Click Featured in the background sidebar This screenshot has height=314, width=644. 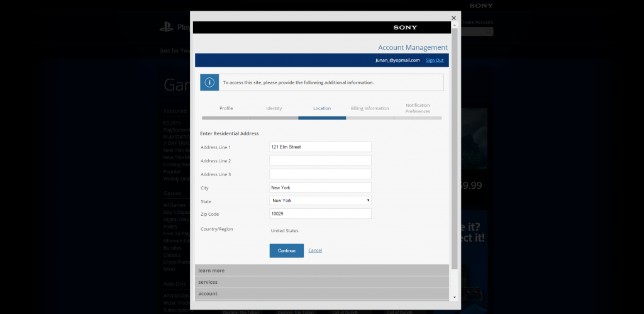pyautogui.click(x=175, y=111)
